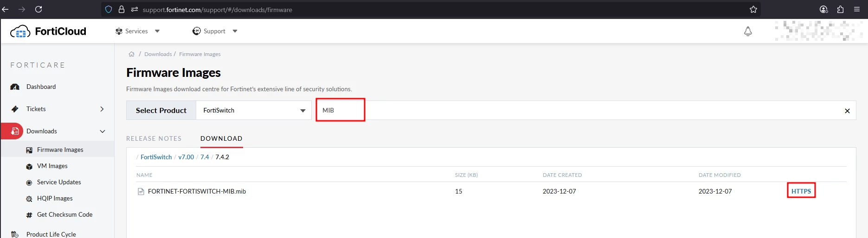Bookmark this page with star icon
868x238 pixels.
[x=753, y=9]
